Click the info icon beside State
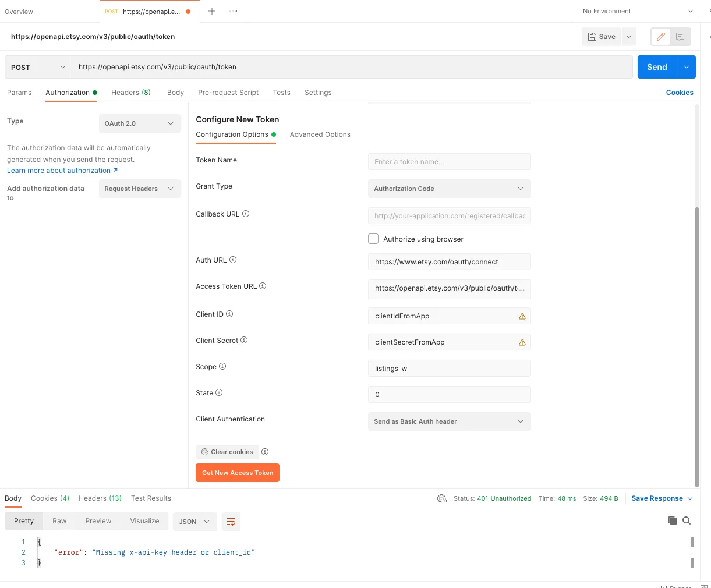711x588 pixels. tap(219, 392)
